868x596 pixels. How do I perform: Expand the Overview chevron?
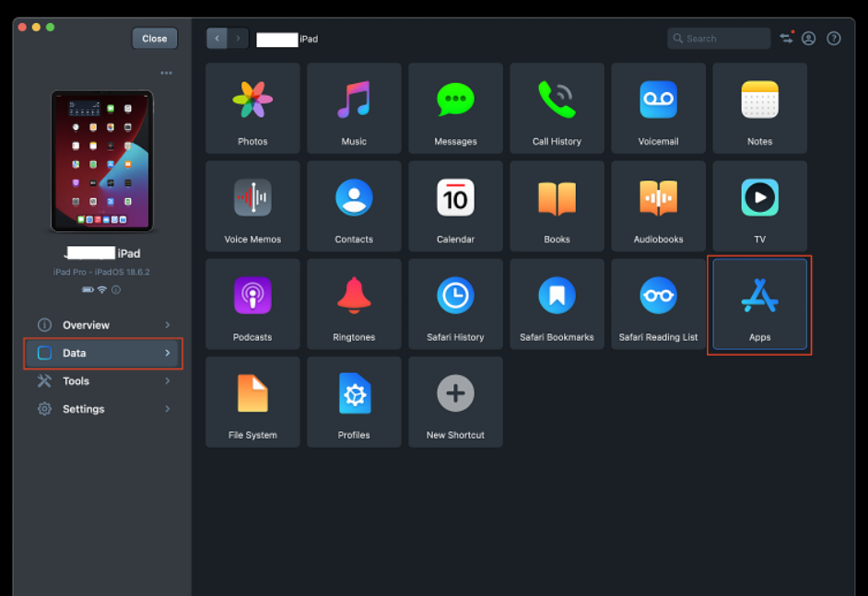coord(167,325)
